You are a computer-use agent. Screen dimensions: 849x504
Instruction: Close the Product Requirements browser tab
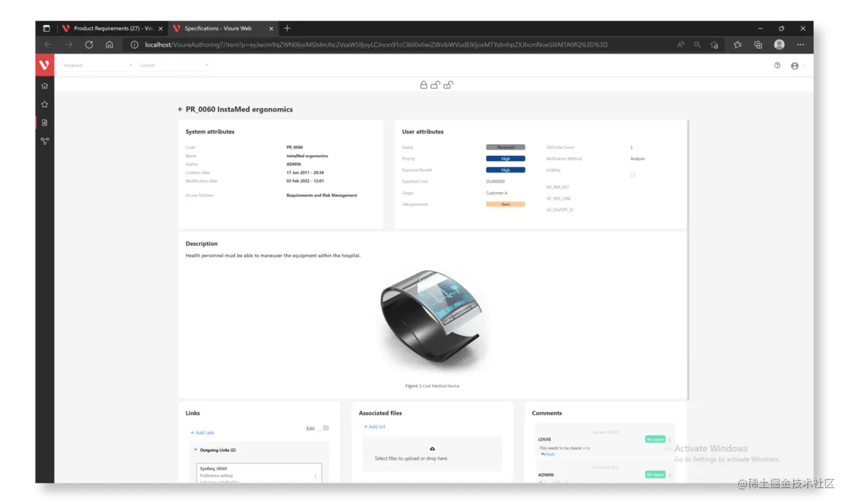(x=160, y=29)
